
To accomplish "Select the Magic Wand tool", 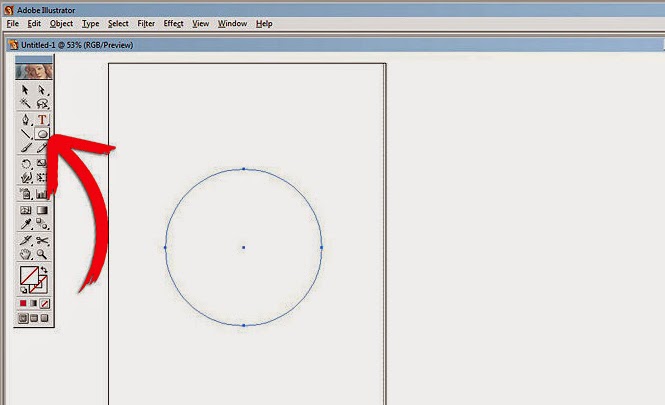I will (25, 103).
